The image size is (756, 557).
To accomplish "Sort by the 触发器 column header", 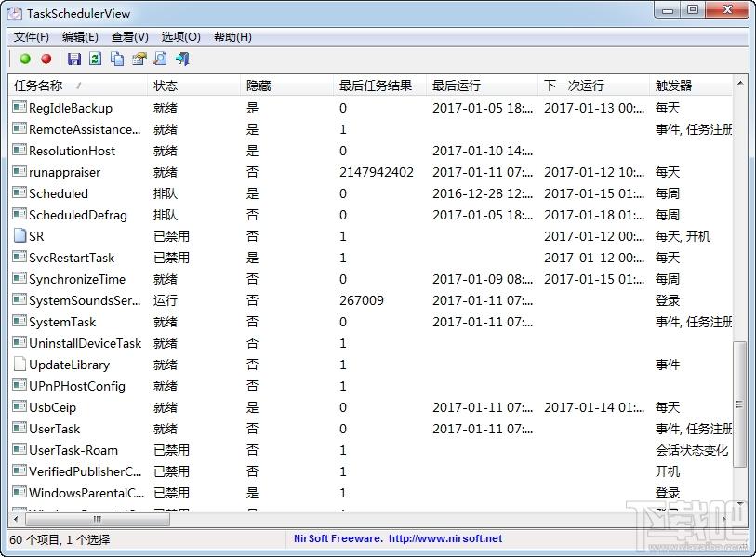I will pos(691,86).
